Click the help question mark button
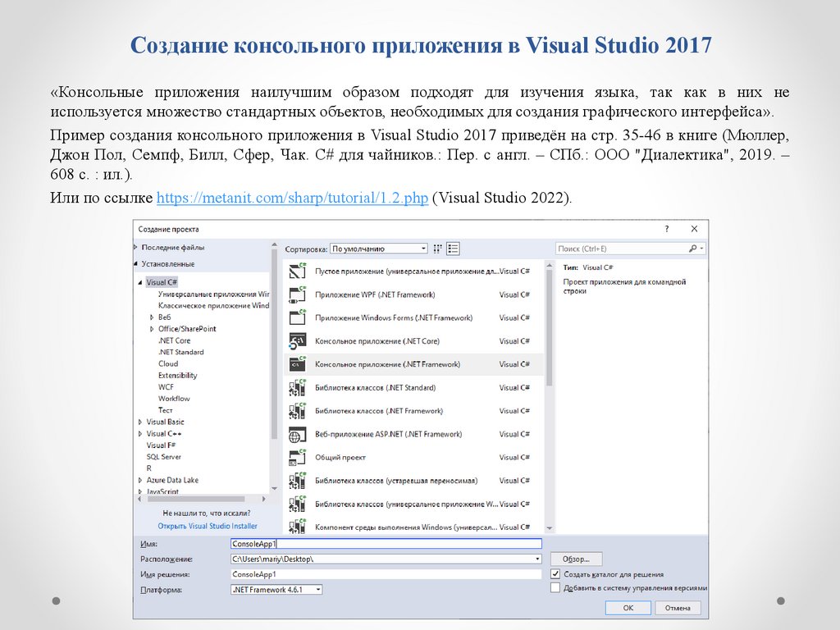840x630 pixels. [x=666, y=230]
